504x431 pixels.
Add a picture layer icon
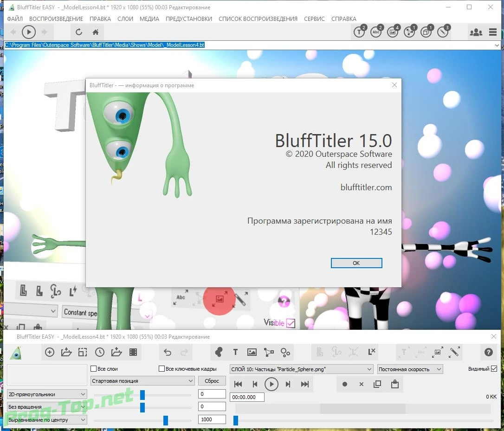point(252,352)
